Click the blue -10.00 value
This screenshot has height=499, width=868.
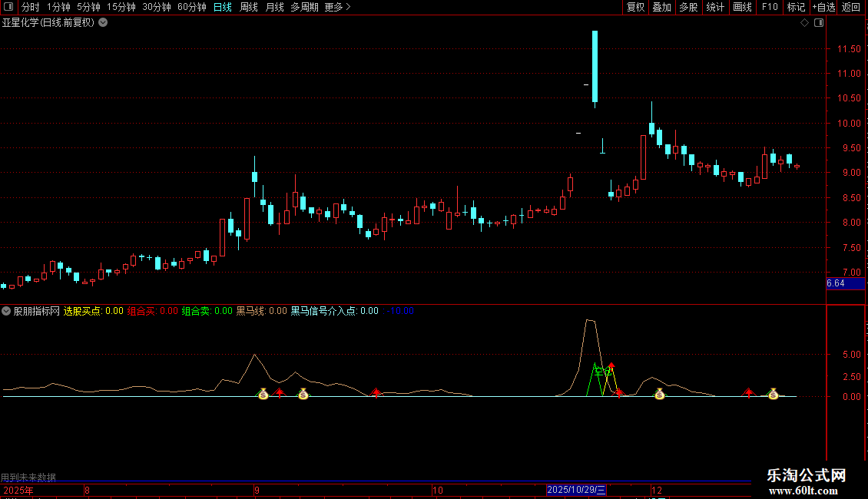399,311
